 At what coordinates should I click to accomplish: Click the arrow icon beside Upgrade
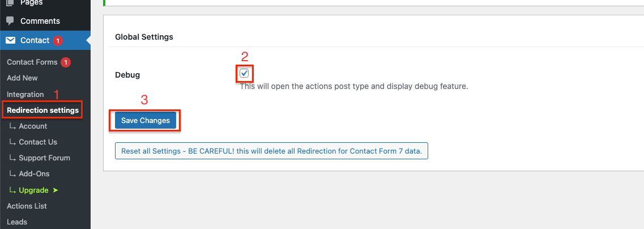[x=55, y=190]
